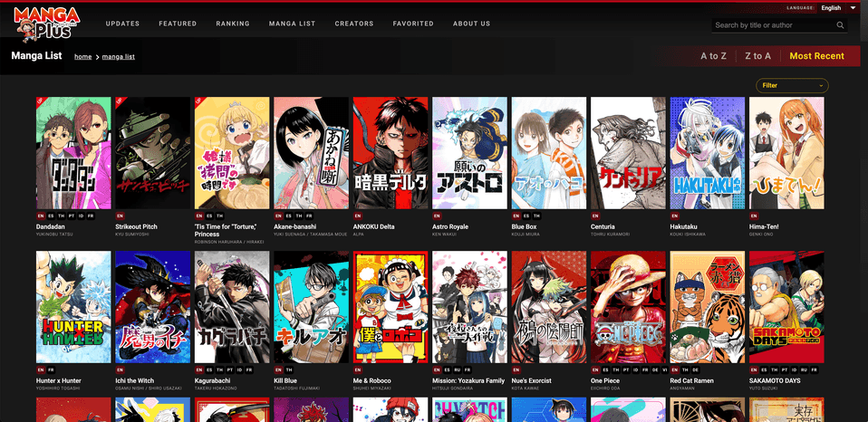Click the TH language badge under Kill Blue
The width and height of the screenshot is (868, 422).
pos(289,370)
